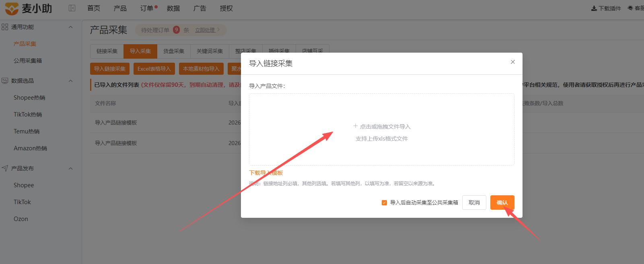Viewport: 644px width, 264px height.
Task: Click the 数据选品 section icon
Action: tap(5, 81)
